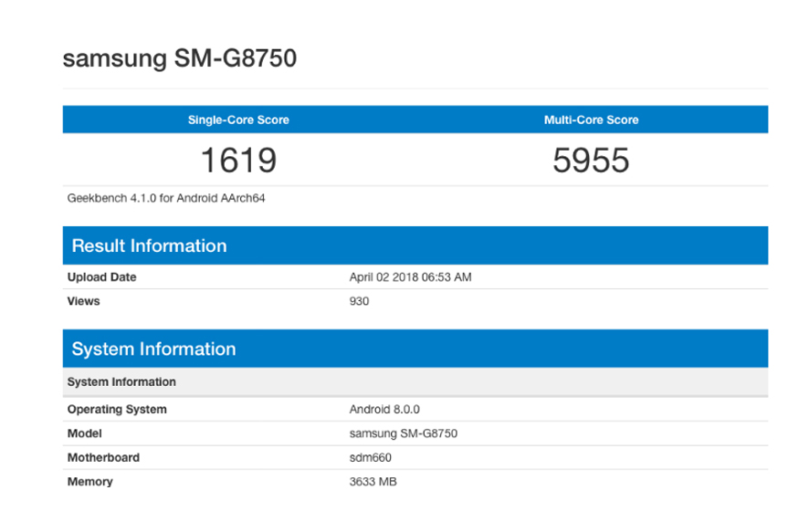Select the Model label
The height and width of the screenshot is (532, 799).
click(x=85, y=433)
